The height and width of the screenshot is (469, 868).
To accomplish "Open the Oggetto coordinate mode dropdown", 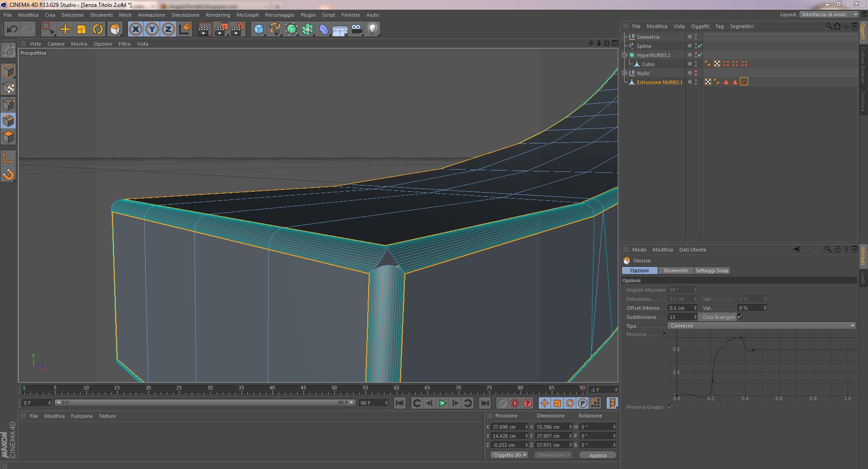I will point(510,455).
